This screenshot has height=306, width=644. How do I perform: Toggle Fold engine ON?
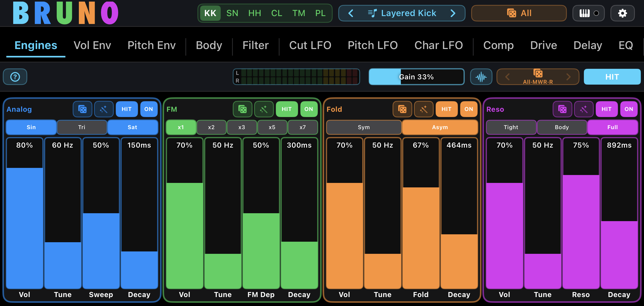[x=469, y=109]
